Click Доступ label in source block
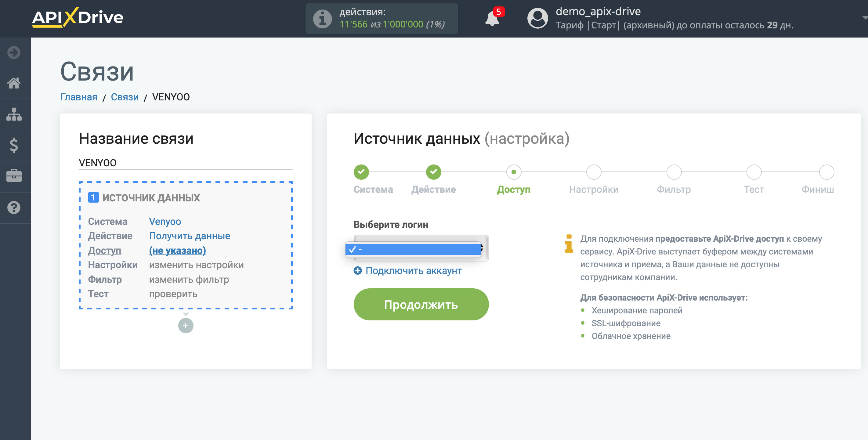The image size is (868, 440). tap(104, 250)
